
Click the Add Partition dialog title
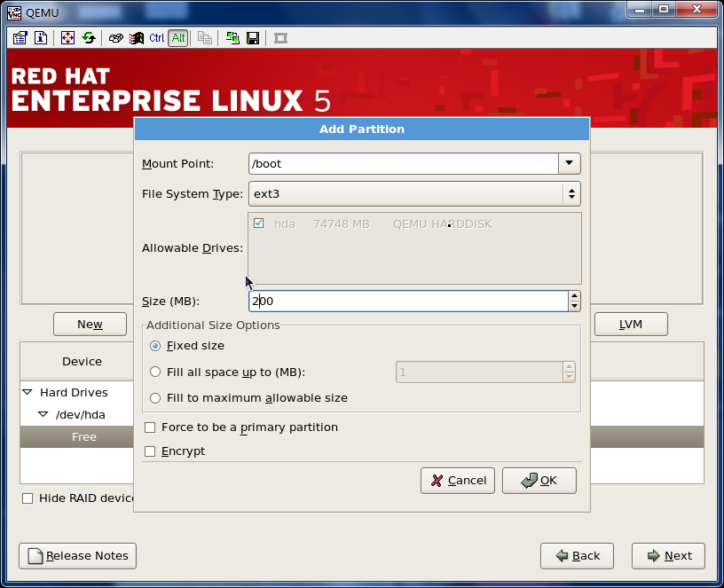pos(362,129)
